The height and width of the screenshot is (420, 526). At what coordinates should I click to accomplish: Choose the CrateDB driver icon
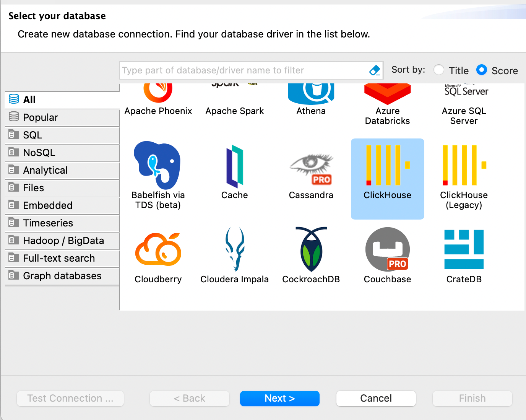pos(464,249)
